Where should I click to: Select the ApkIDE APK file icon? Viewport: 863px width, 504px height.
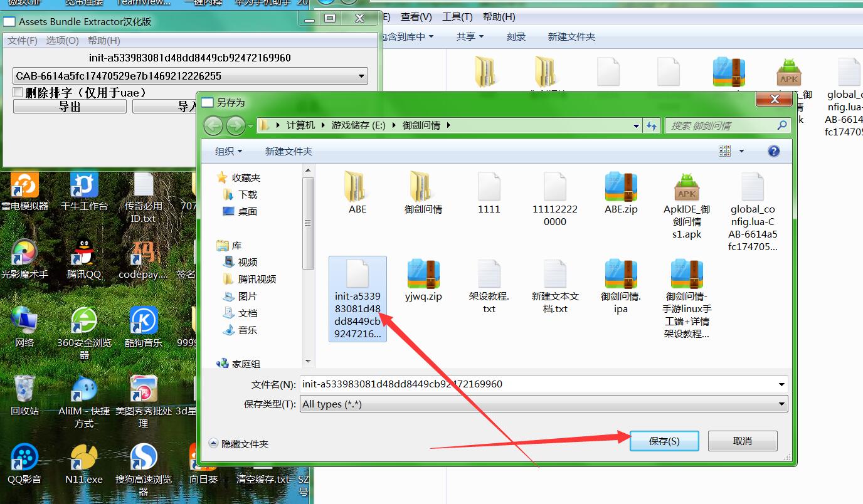pos(687,188)
